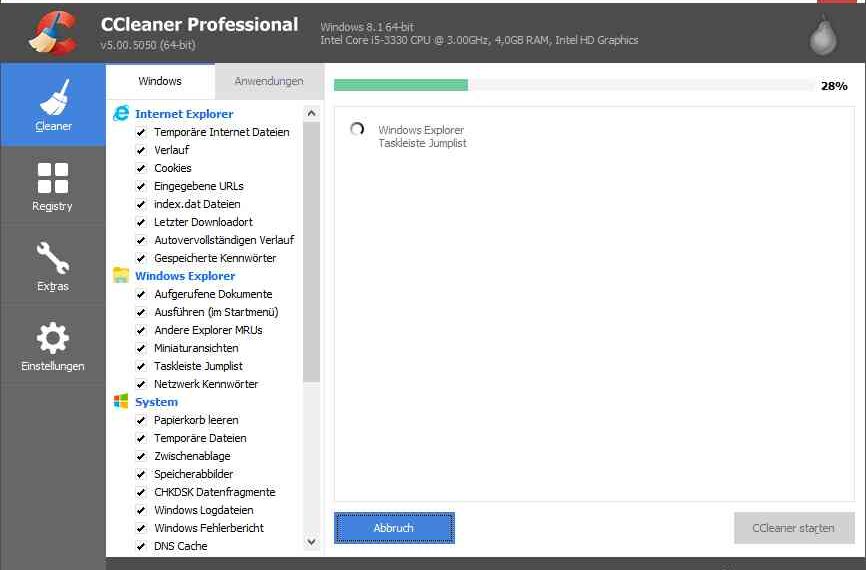Open the Extras wrench icon
866x570 pixels.
53,258
